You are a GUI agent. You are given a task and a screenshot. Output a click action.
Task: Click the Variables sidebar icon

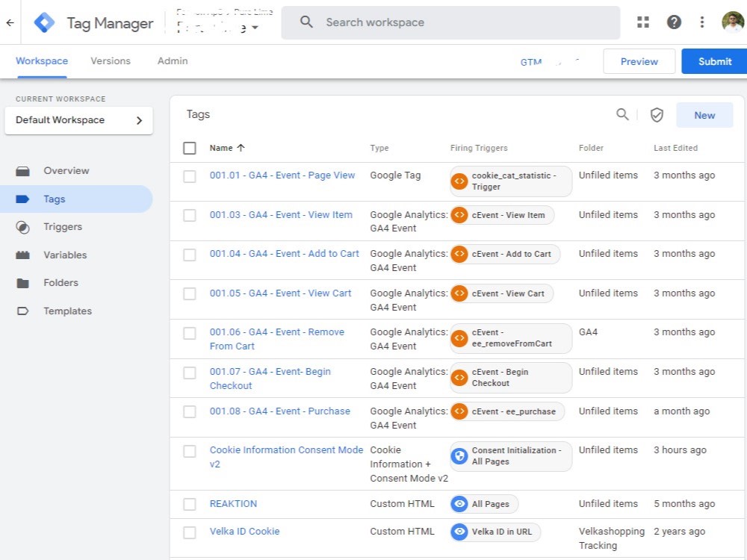(22, 255)
